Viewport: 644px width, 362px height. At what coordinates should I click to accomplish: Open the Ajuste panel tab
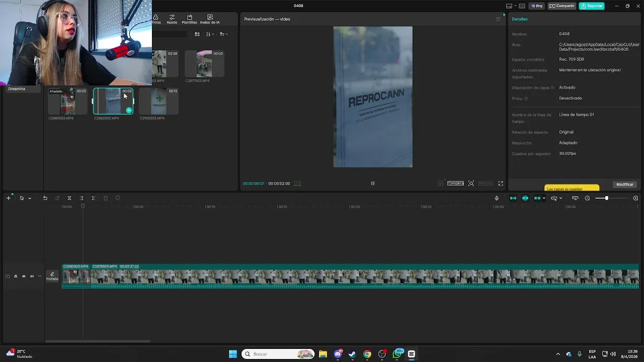(172, 19)
